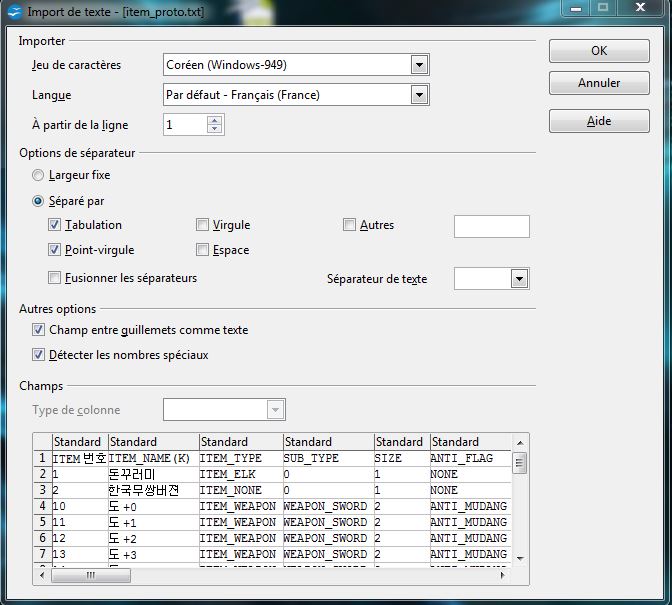Decrease the starting line number stepper

click(214, 129)
